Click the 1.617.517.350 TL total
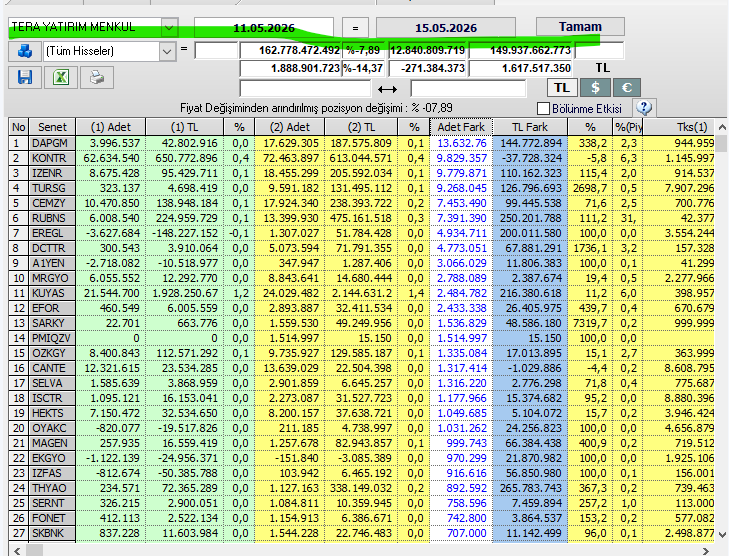 click(521, 68)
